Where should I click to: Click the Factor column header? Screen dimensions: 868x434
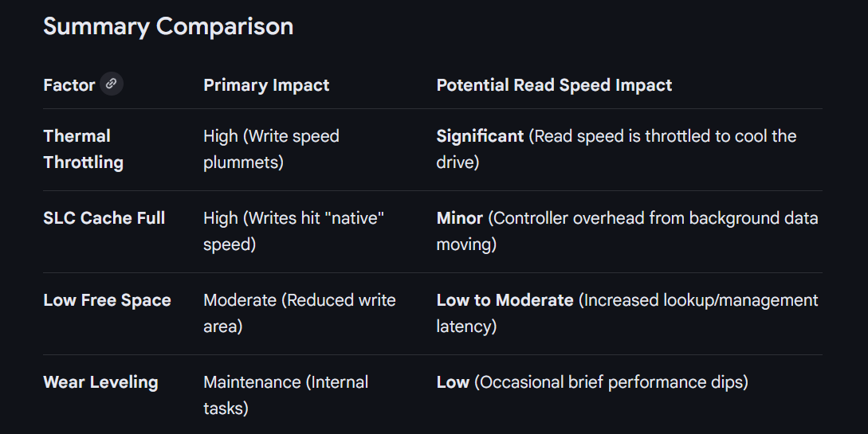(69, 85)
